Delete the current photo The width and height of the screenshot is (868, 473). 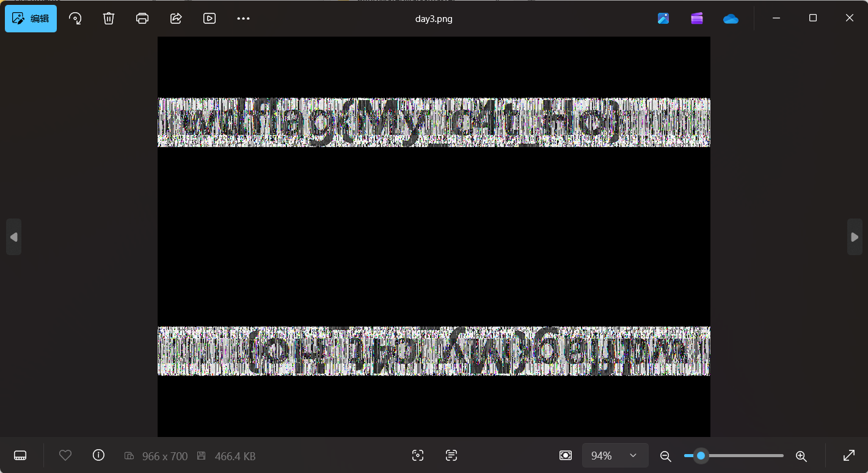pos(109,18)
